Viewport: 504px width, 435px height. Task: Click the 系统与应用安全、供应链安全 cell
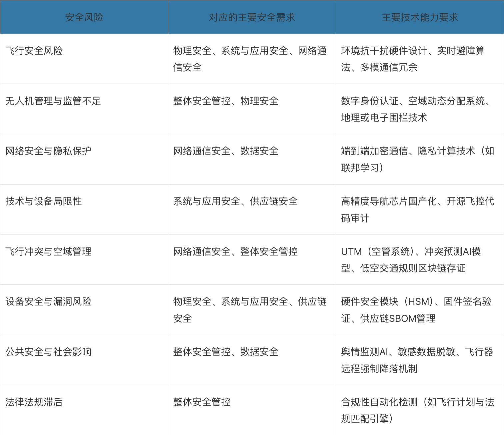point(235,201)
